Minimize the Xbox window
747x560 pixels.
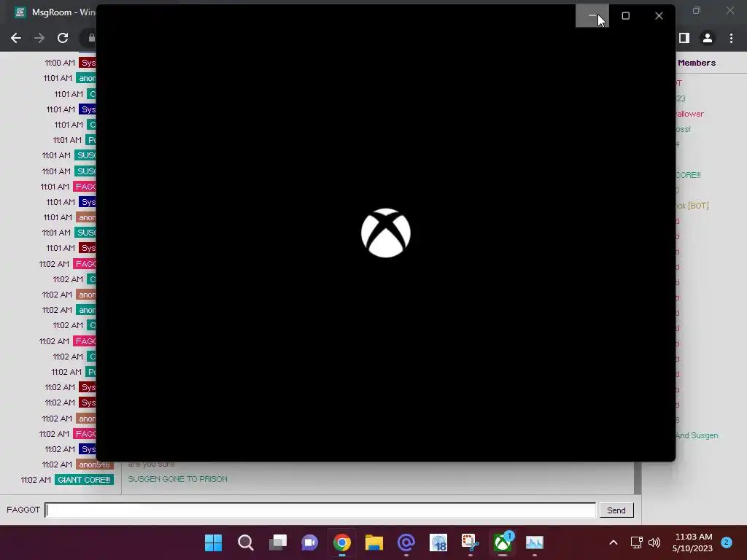[x=592, y=16]
